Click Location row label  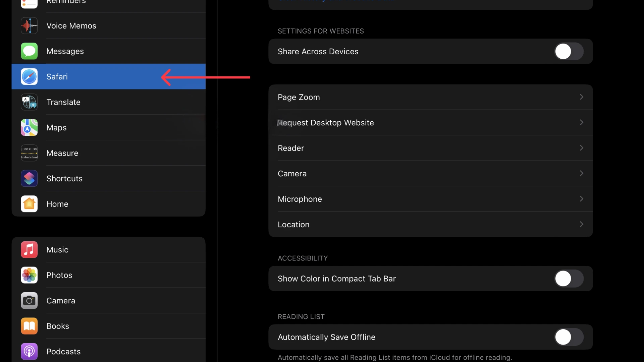coord(293,225)
